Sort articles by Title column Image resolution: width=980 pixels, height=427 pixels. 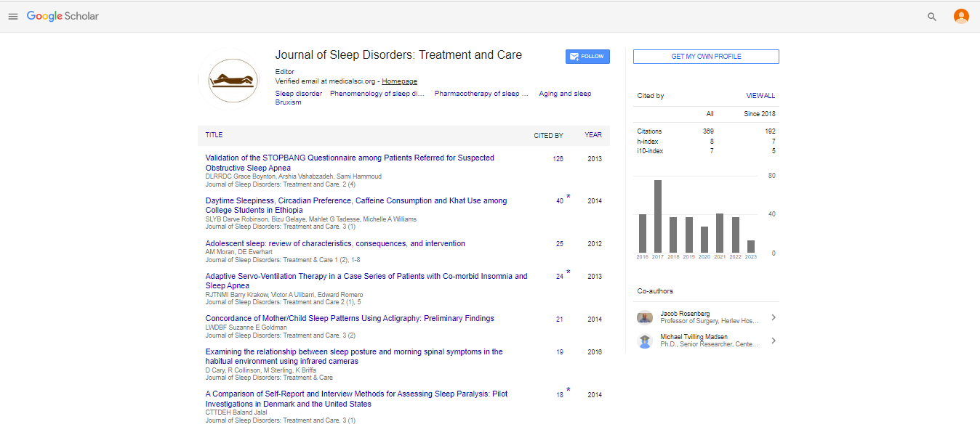tap(214, 135)
